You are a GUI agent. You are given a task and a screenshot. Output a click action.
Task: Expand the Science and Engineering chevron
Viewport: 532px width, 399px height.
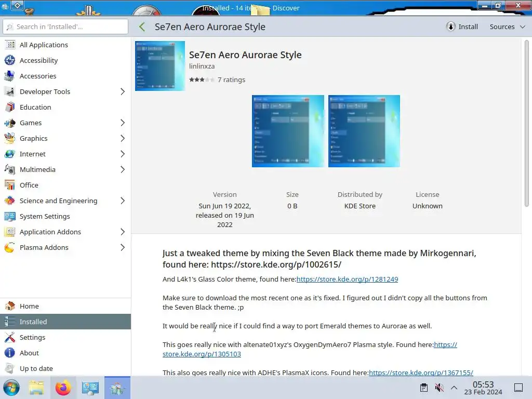[x=123, y=201]
